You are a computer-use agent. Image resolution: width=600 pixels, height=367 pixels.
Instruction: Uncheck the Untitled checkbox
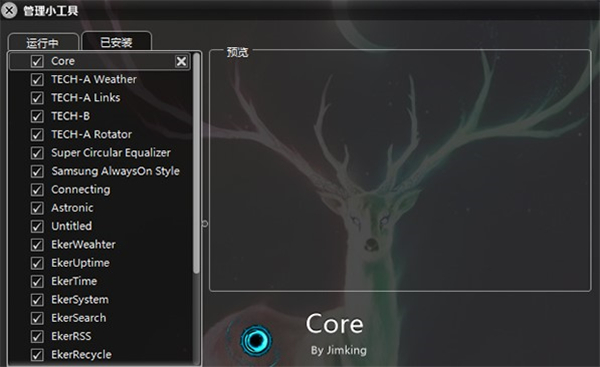coord(37,227)
